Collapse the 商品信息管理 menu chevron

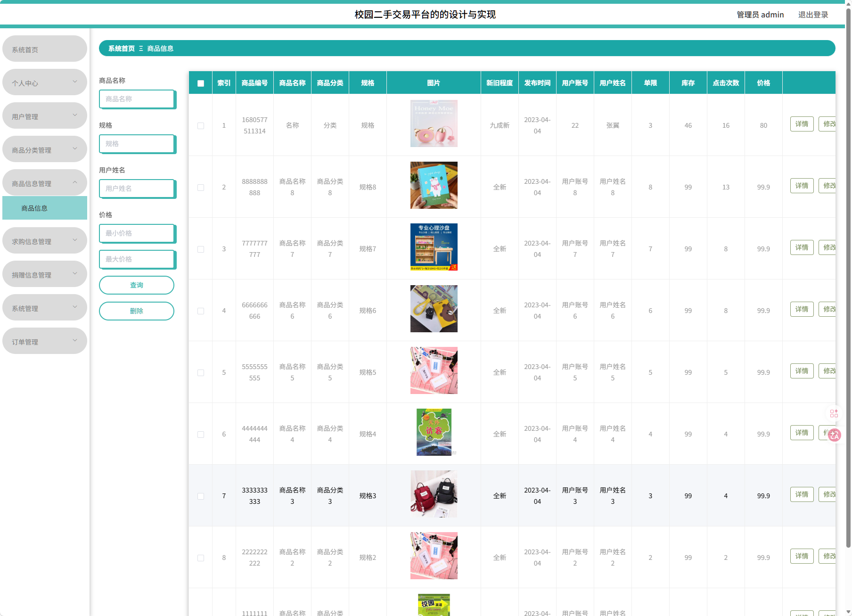pos(75,182)
